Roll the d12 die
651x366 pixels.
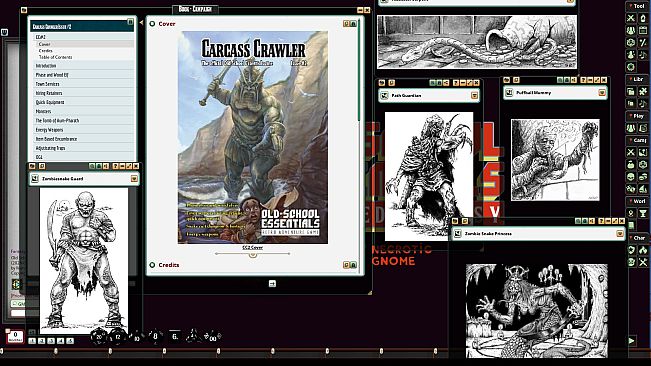point(117,336)
